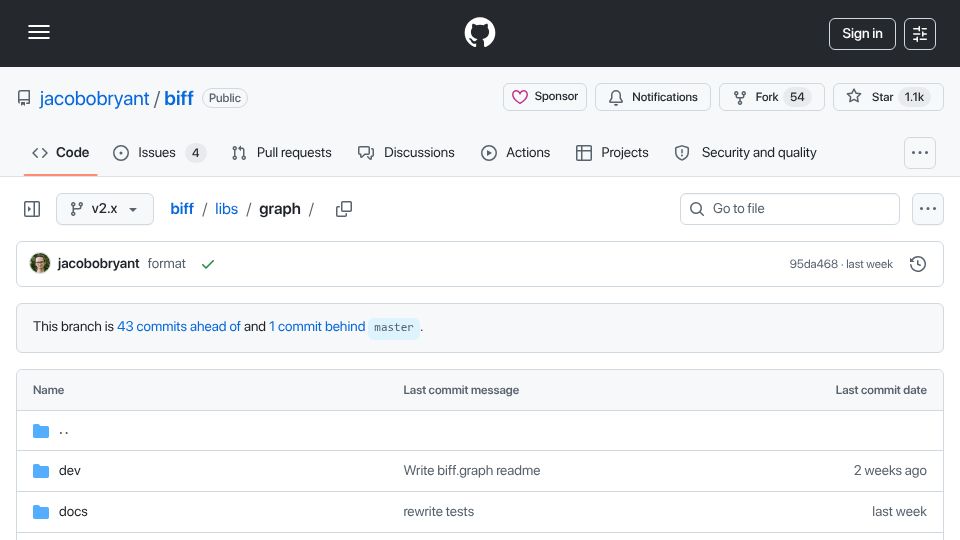Click the Sign in button

point(862,34)
